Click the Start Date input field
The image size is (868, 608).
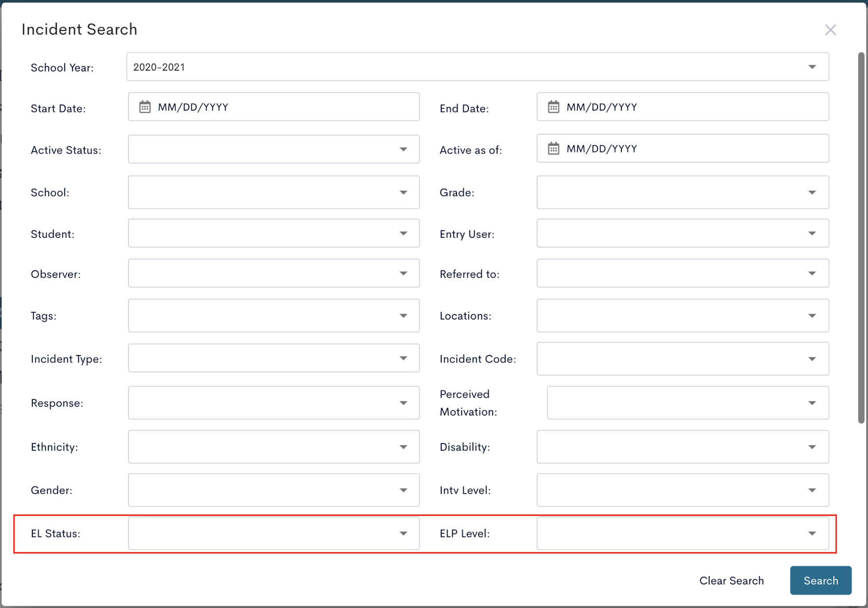[x=274, y=107]
